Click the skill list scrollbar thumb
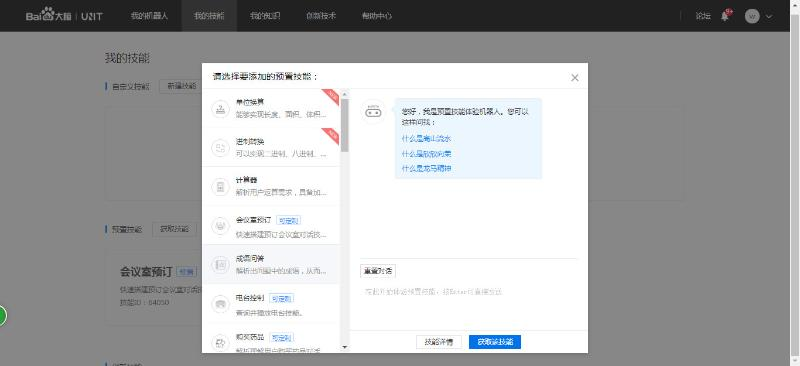 [344, 125]
